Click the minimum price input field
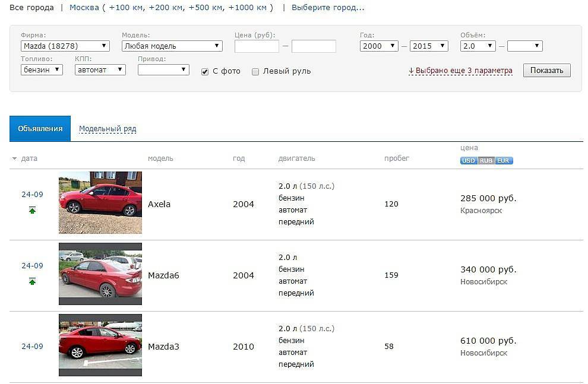 257,46
